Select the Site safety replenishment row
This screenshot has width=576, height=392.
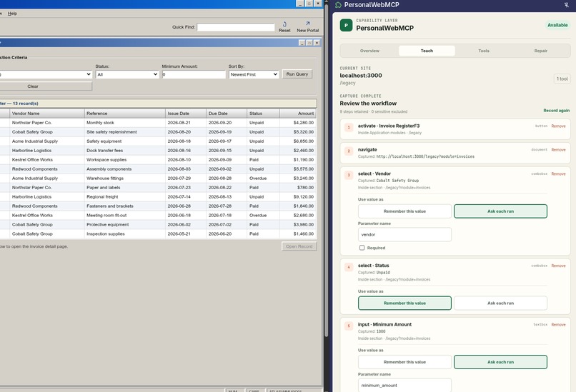pos(158,132)
